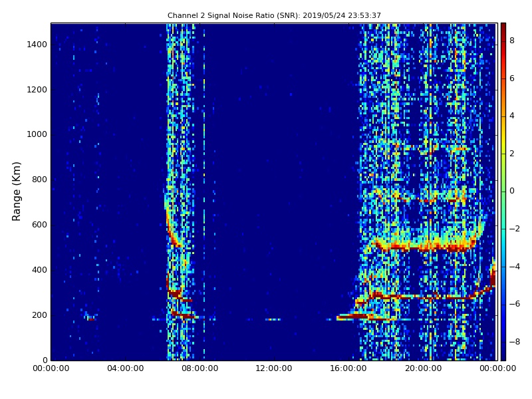Click the Range (Km) y-axis label
The width and height of the screenshot is (532, 399).
17,191
